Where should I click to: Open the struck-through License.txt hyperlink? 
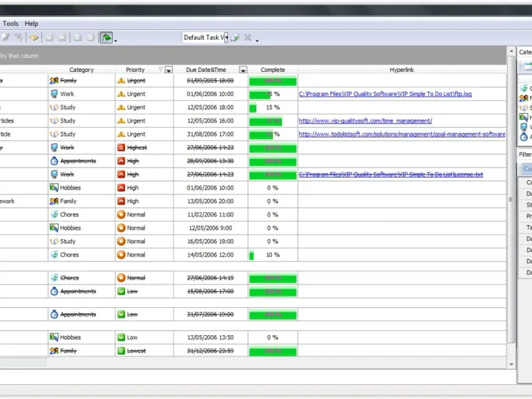tap(391, 174)
